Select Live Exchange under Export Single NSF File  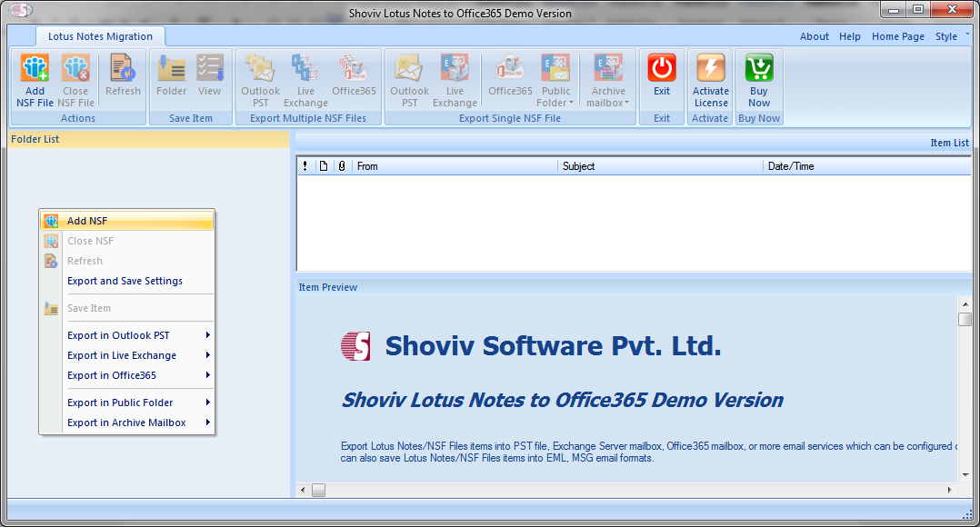[455, 80]
